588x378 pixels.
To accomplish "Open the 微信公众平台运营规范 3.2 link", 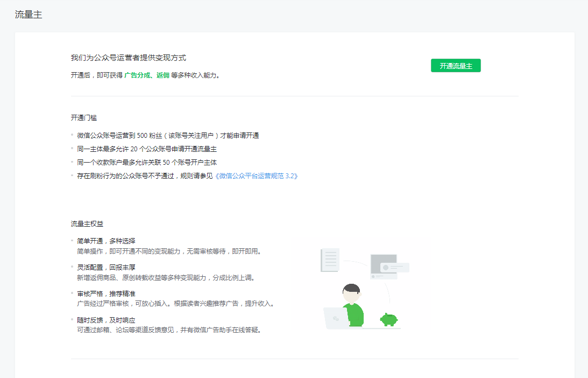I will [256, 176].
